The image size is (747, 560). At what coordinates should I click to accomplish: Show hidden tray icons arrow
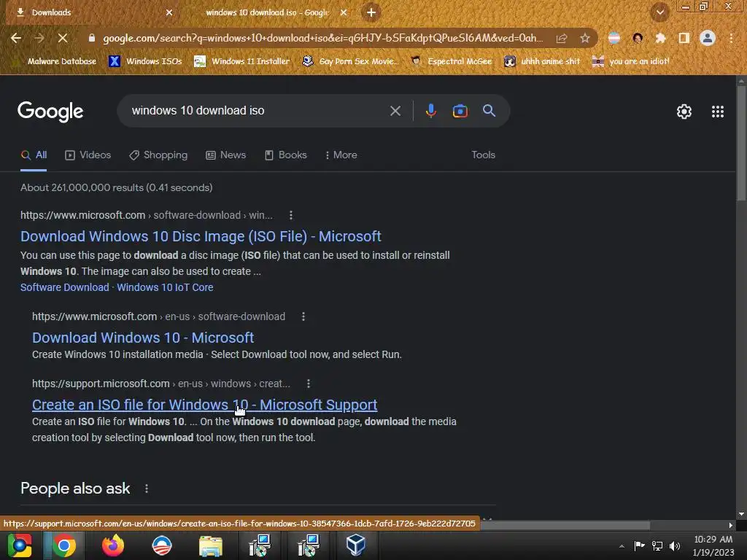(622, 546)
